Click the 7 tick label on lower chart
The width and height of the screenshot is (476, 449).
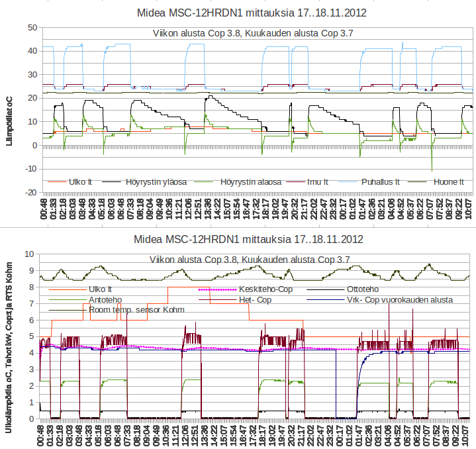[x=32, y=303]
